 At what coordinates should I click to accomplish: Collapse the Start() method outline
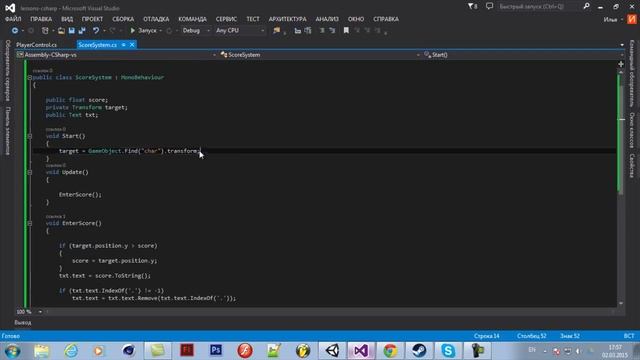coord(29,136)
